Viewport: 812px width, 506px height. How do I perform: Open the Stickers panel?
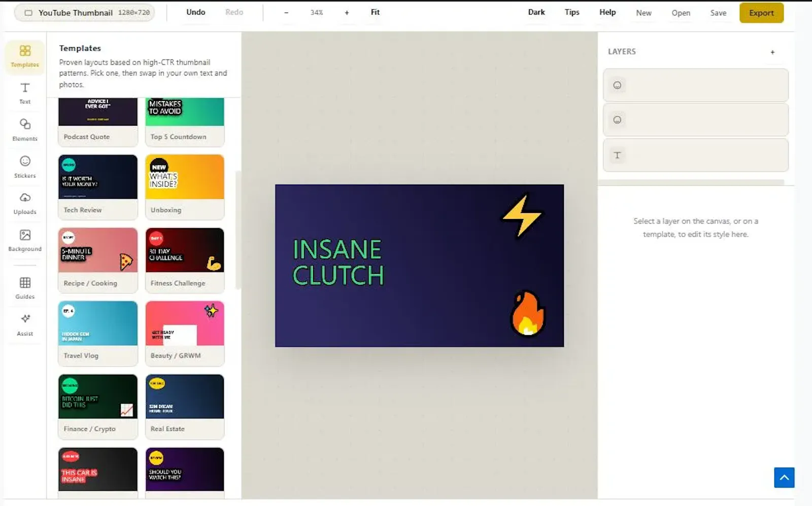point(25,167)
